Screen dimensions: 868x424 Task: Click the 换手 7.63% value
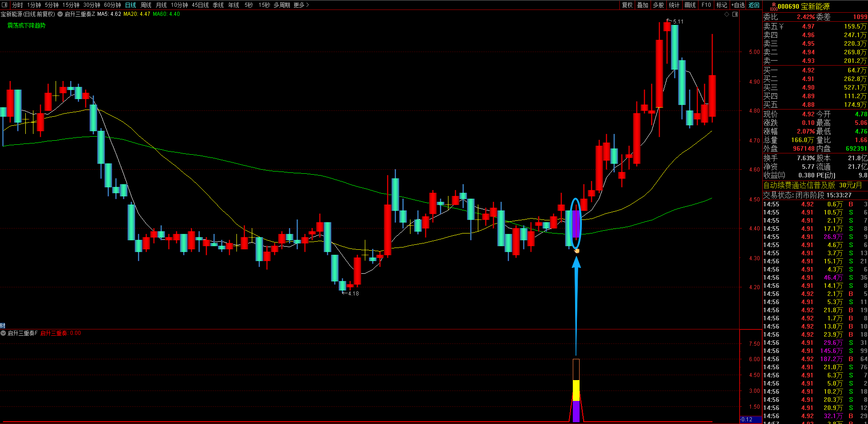click(806, 158)
